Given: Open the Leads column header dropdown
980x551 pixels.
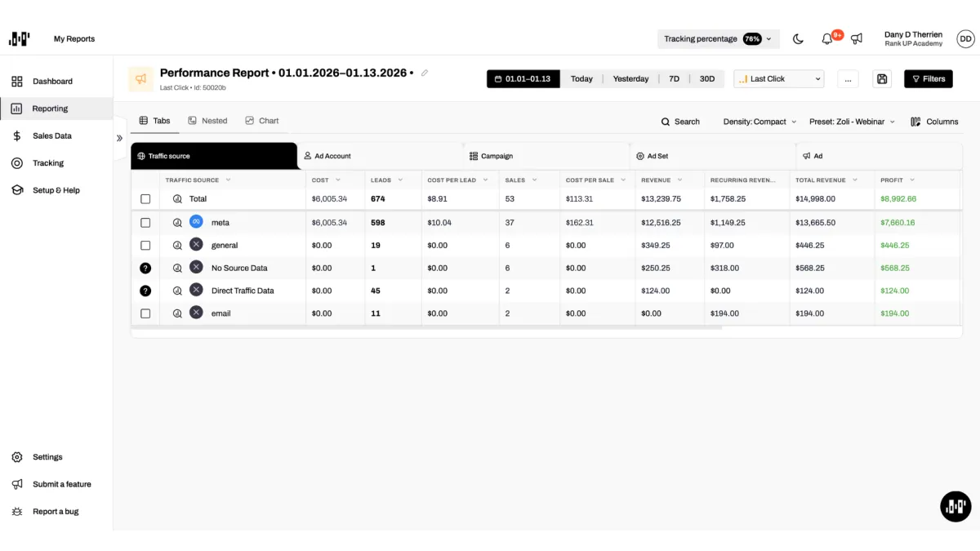Looking at the screenshot, I should pos(401,180).
